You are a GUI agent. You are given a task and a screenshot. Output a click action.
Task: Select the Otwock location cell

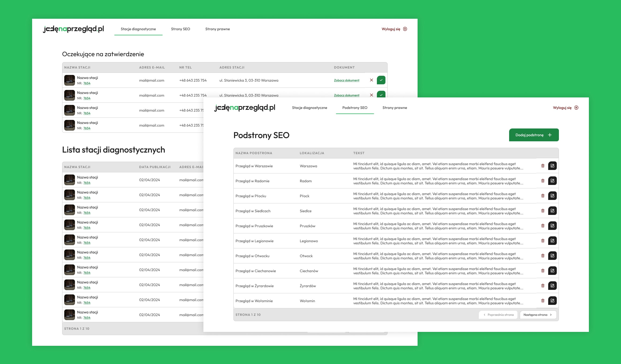click(306, 256)
